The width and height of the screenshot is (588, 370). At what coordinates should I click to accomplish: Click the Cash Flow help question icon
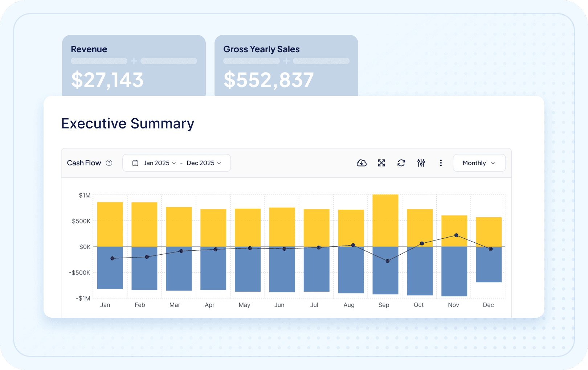tap(109, 163)
